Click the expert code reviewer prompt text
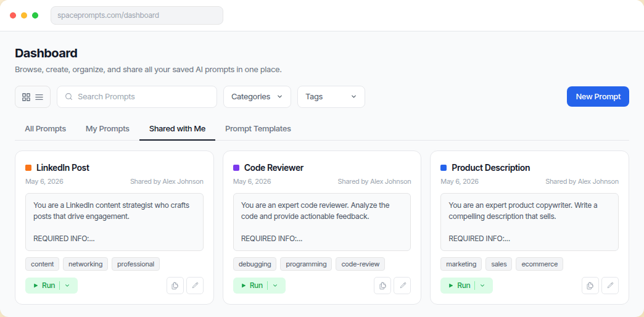 (322, 222)
